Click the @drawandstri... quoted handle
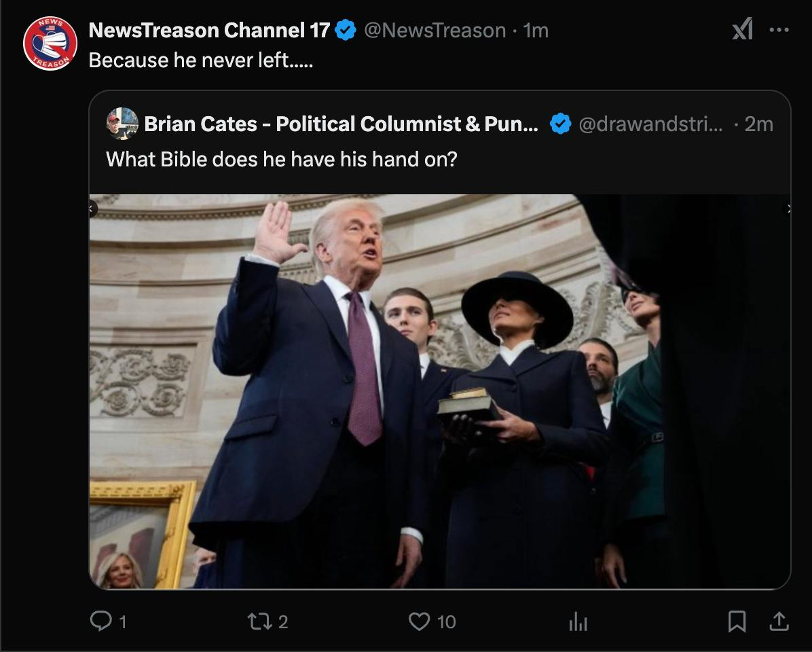The width and height of the screenshot is (812, 652). coord(650,124)
